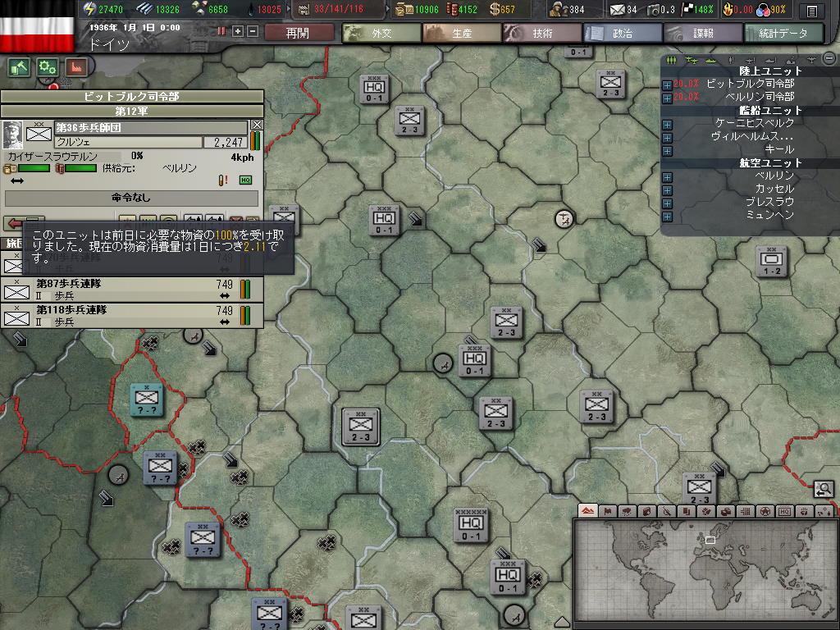The height and width of the screenshot is (630, 840).
Task: Click the 第12軍 header bar
Action: (132, 111)
